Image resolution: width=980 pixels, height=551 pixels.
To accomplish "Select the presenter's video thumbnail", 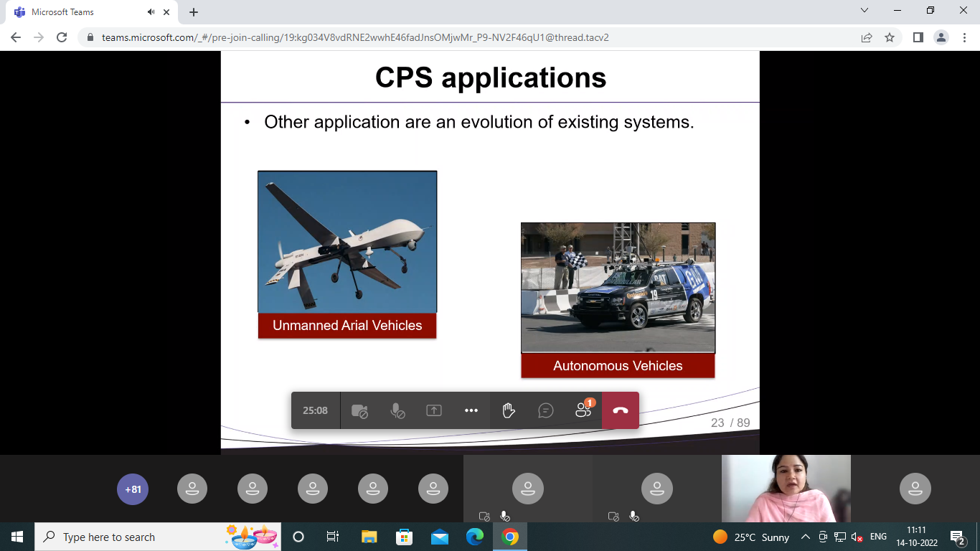I will (x=786, y=489).
